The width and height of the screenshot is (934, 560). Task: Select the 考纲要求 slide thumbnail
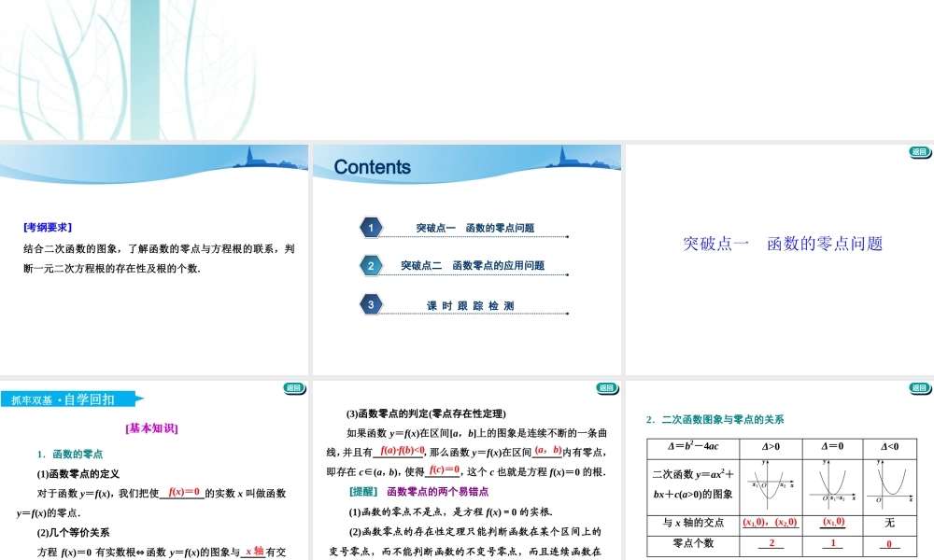[x=154, y=257]
